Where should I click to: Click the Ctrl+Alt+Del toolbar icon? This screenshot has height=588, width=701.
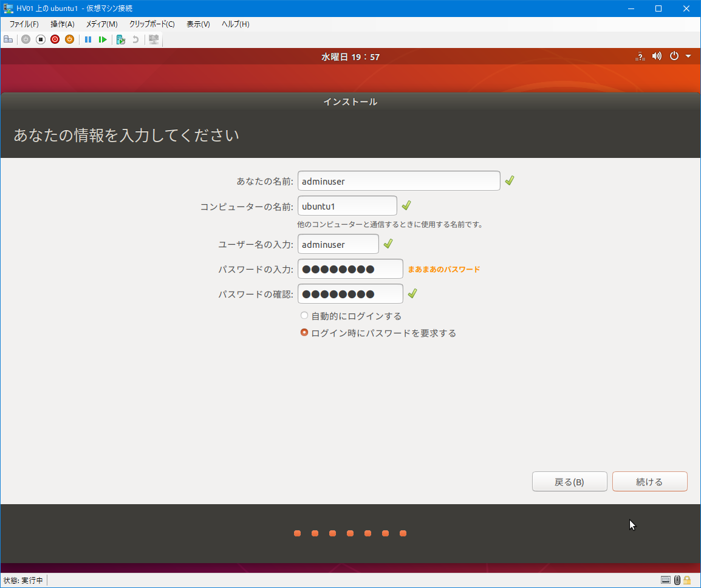(x=9, y=39)
